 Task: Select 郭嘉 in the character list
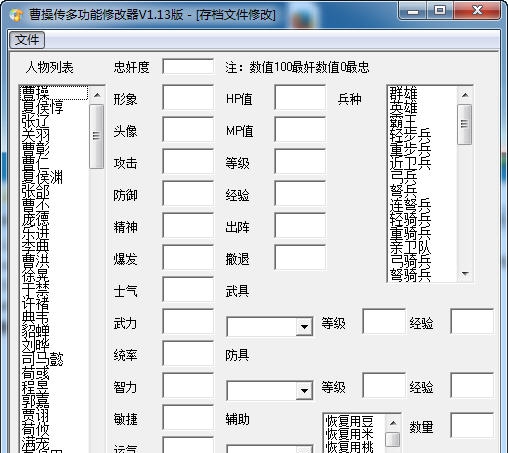tap(54, 401)
